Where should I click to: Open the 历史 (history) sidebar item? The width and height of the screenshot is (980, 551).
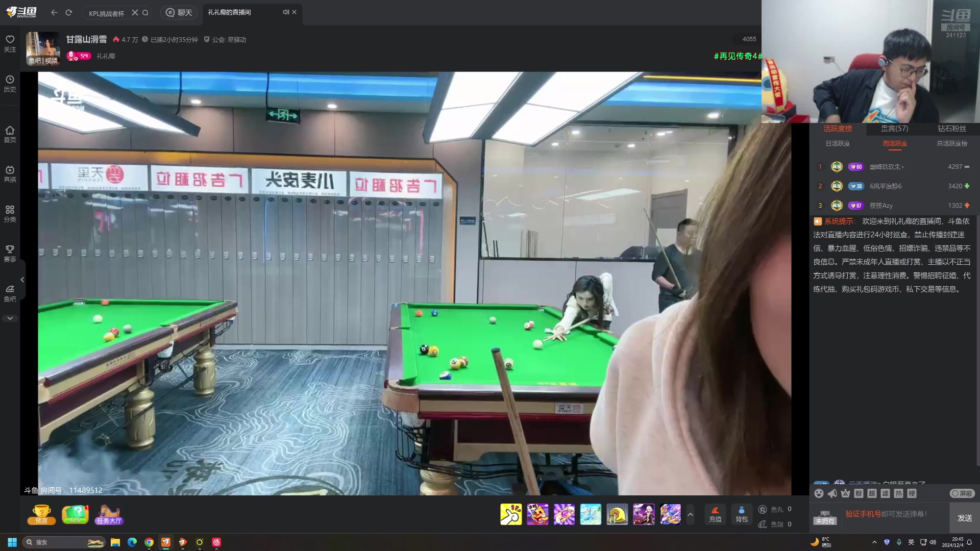[x=10, y=84]
